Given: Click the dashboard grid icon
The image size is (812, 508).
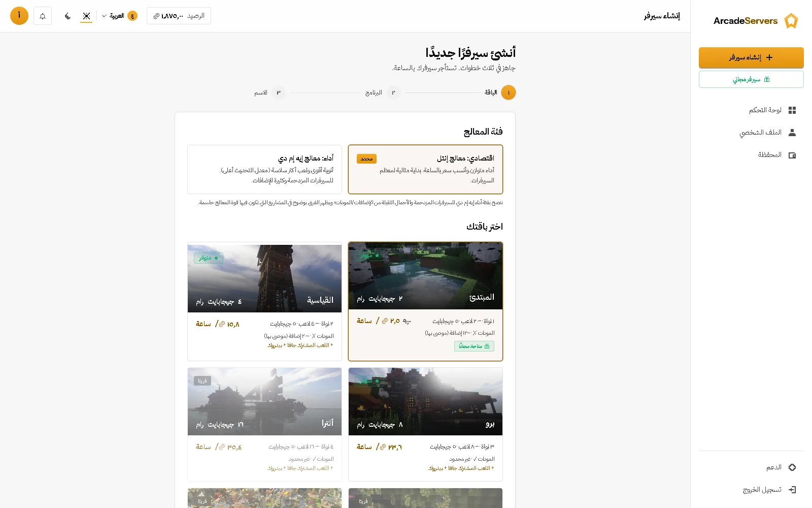Looking at the screenshot, I should click(792, 110).
